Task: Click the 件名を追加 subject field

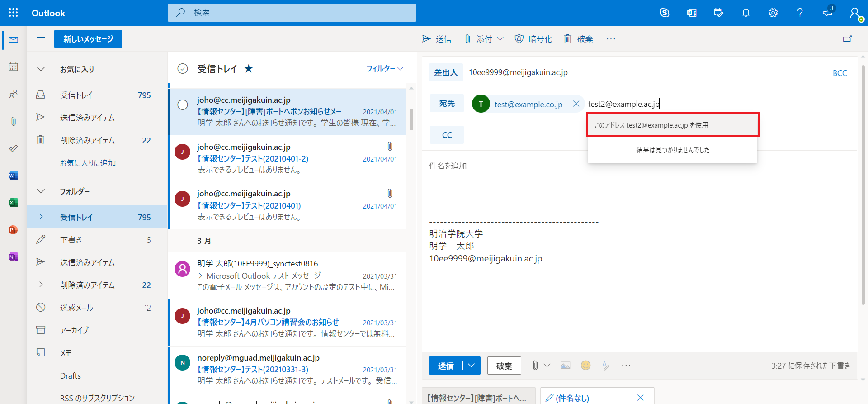Action: (633, 166)
